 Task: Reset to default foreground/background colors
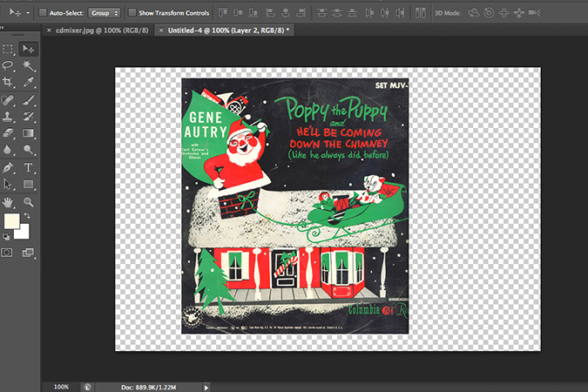(6, 236)
